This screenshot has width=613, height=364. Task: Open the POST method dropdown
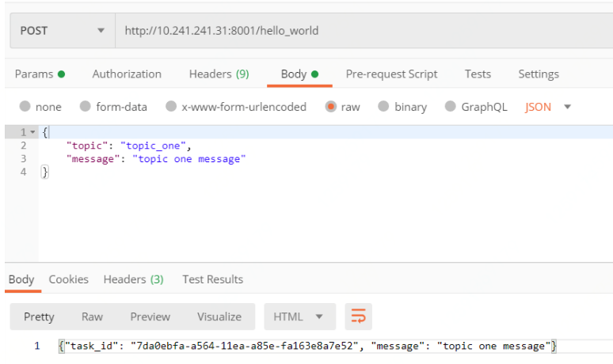point(63,30)
